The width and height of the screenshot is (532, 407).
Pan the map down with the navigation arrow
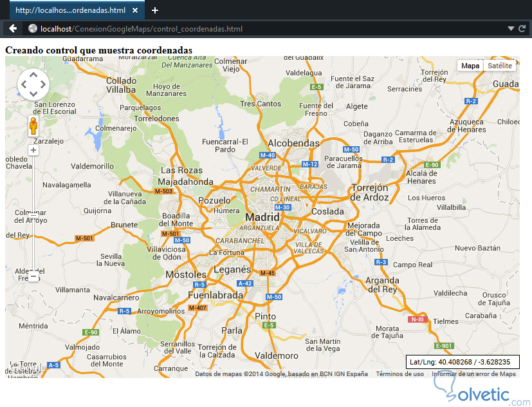33,93
